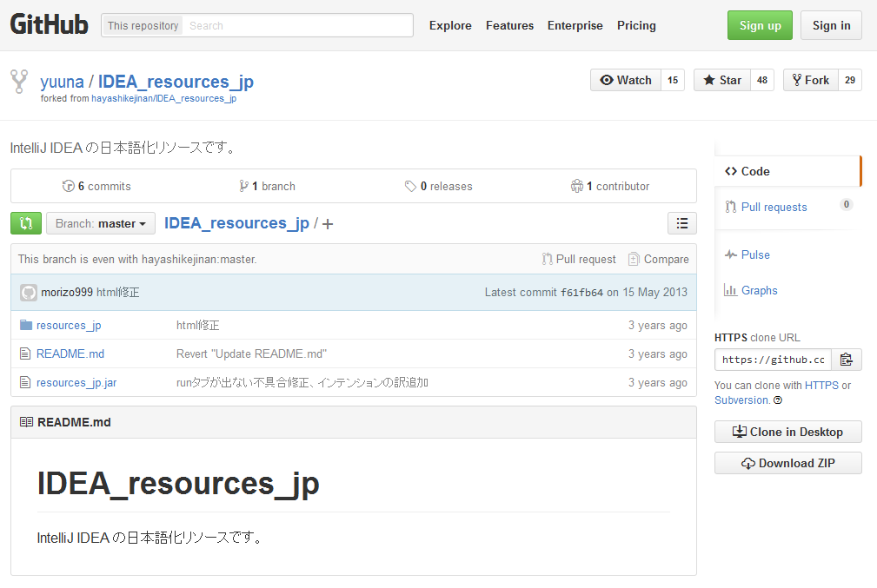Open the Explore page
Screen dimensions: 877x588
[450, 26]
